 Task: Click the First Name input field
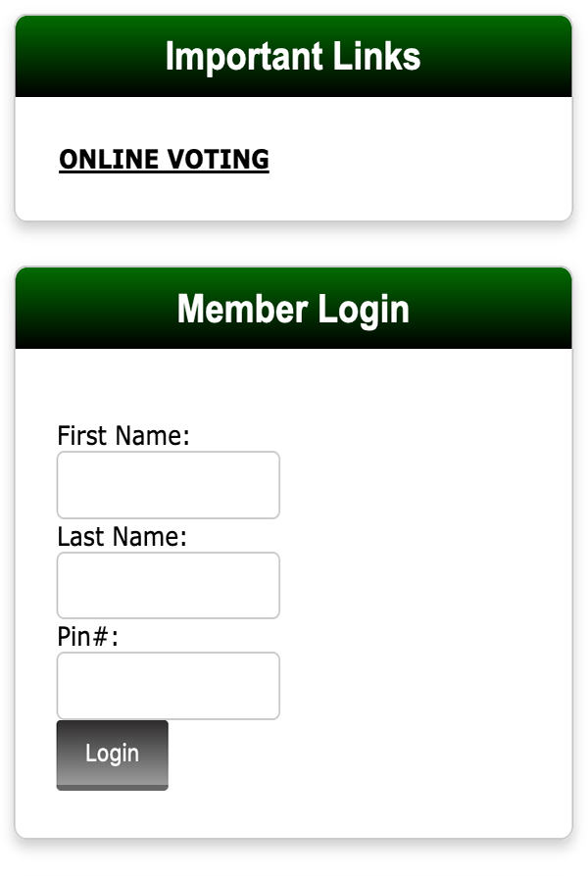coord(169,485)
